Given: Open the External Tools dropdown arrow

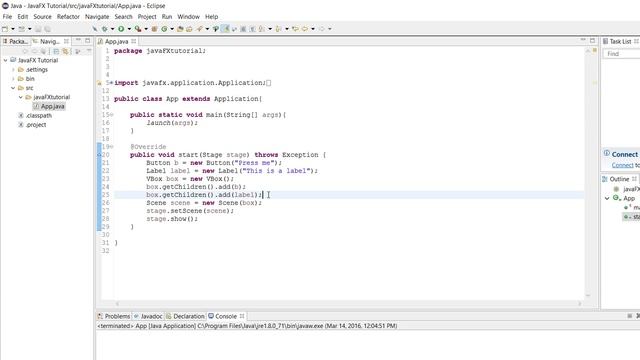Looking at the screenshot, I should pyautogui.click(x=146, y=29).
